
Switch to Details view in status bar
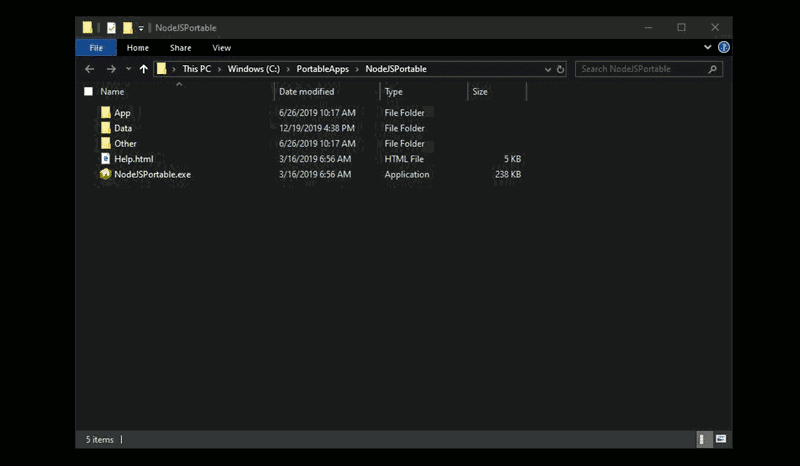point(703,439)
